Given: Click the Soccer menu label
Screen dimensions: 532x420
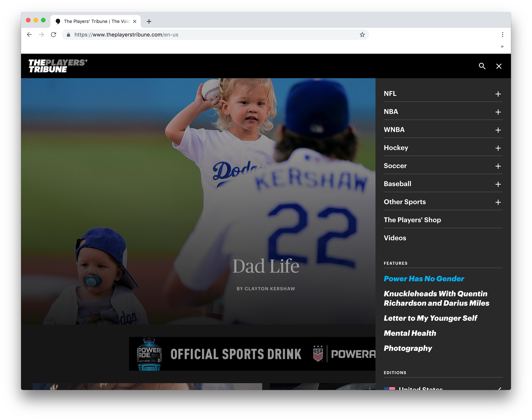Looking at the screenshot, I should [395, 166].
